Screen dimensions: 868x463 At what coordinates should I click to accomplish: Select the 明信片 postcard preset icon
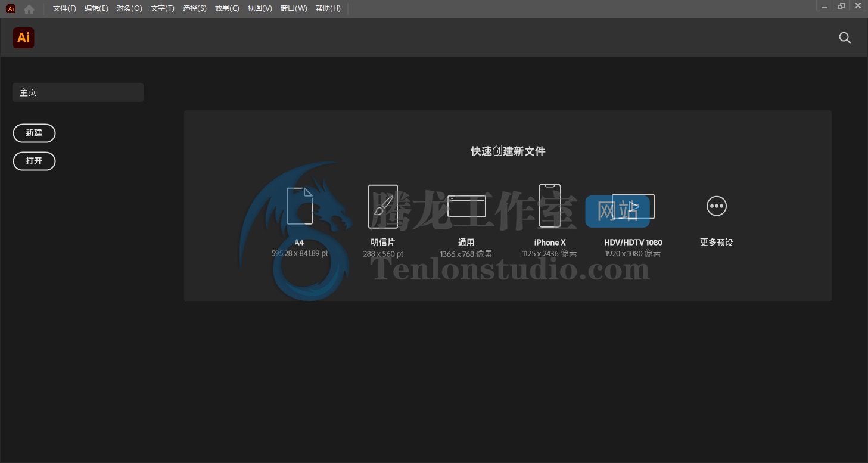pyautogui.click(x=382, y=207)
